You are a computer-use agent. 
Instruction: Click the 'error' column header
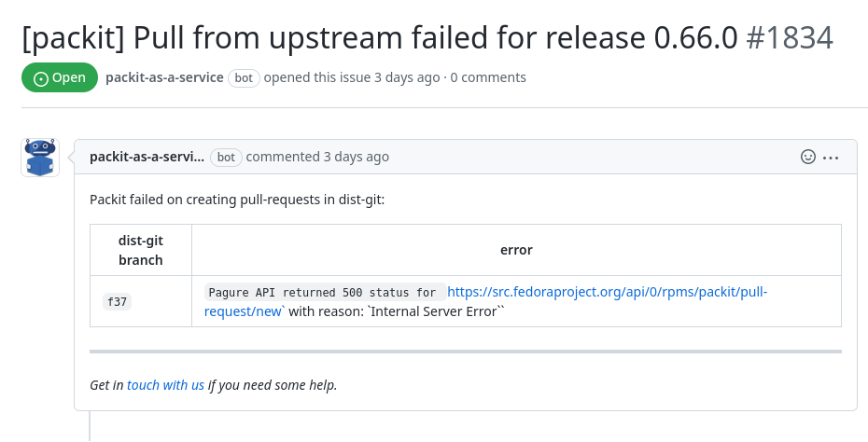click(516, 250)
